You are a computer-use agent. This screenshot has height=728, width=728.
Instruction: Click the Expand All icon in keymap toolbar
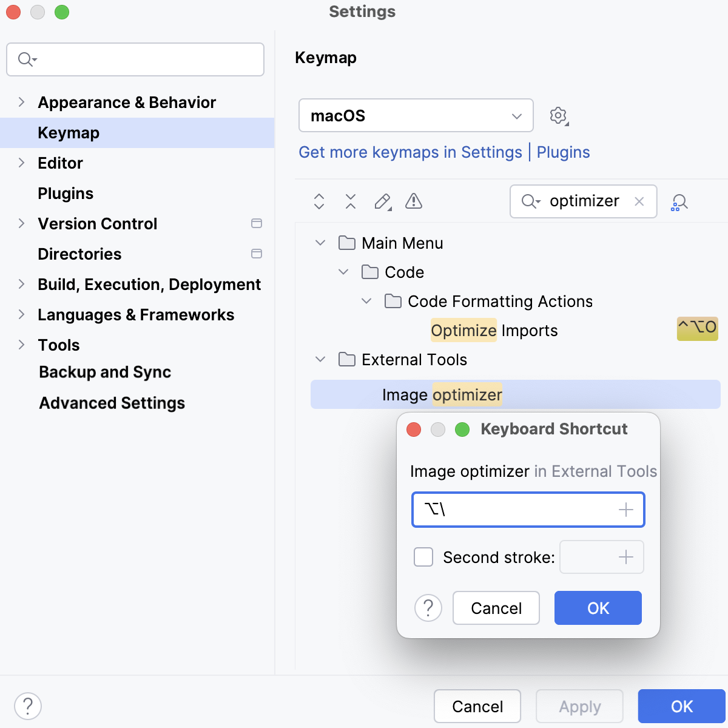coord(318,201)
